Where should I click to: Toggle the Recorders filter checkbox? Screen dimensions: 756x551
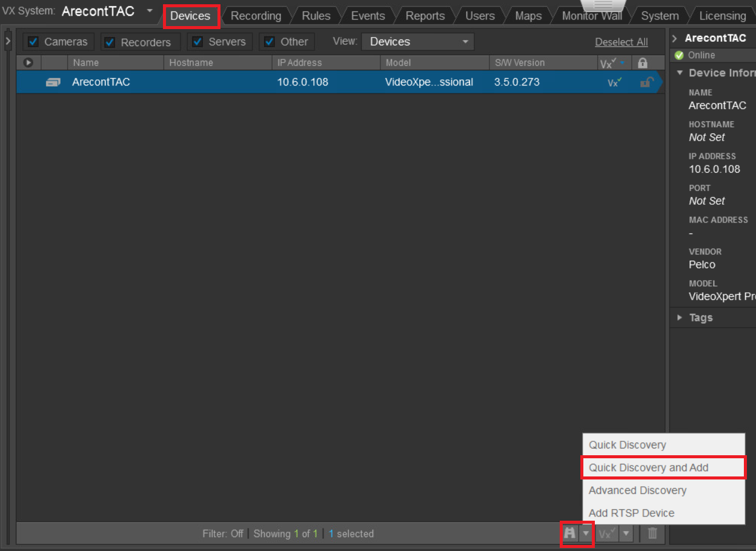pyautogui.click(x=110, y=42)
